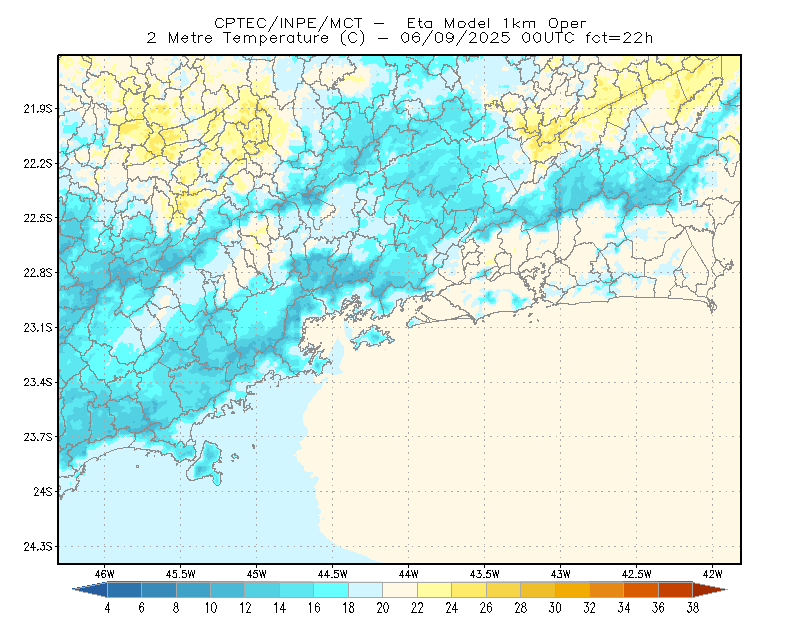Click the latitude label 22.8S

[38, 273]
